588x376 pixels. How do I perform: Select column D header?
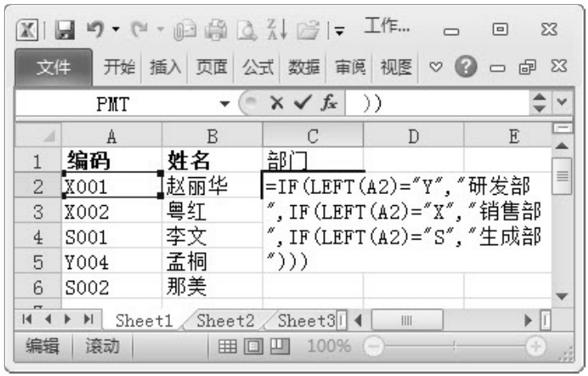pyautogui.click(x=413, y=136)
